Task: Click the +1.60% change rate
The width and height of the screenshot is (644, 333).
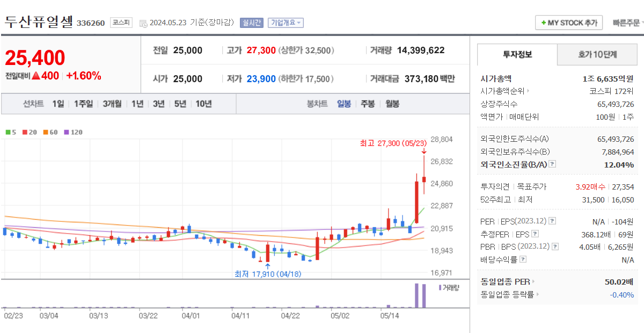Action: [84, 76]
